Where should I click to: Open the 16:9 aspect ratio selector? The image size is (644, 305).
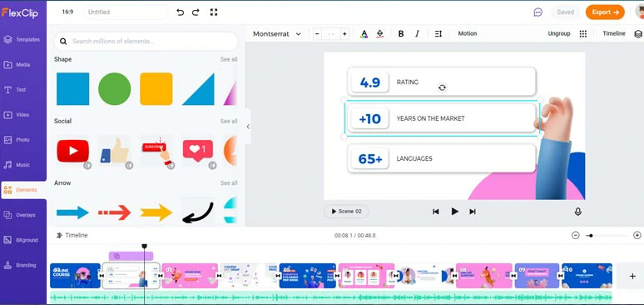tap(67, 12)
